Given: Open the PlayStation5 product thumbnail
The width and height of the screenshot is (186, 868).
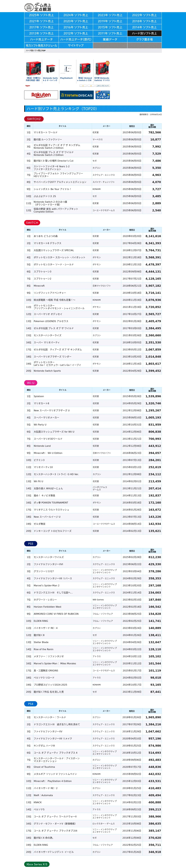Looking at the screenshot, I should coord(66,70).
